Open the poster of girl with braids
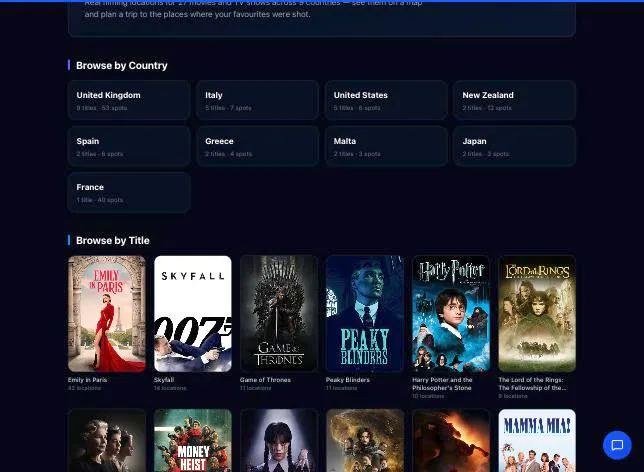 279,440
